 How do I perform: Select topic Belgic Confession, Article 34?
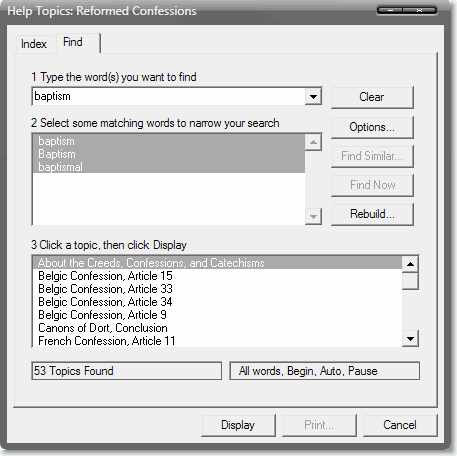click(x=217, y=302)
